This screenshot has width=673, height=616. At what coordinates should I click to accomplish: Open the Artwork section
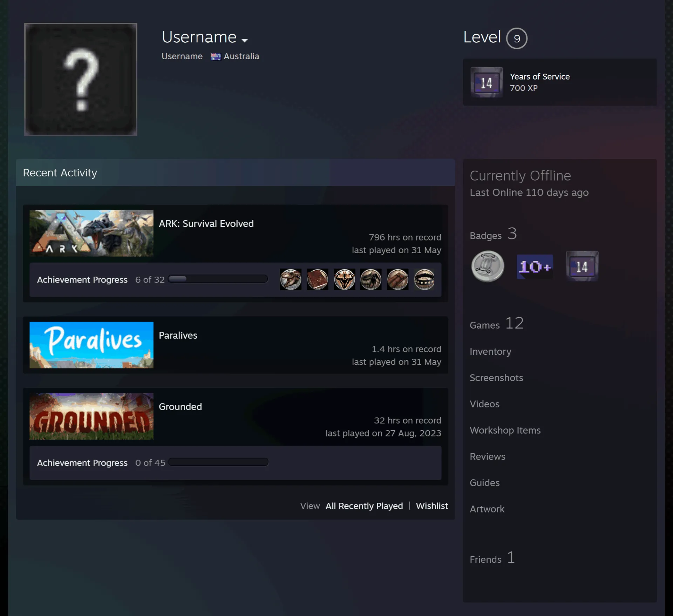[487, 509]
